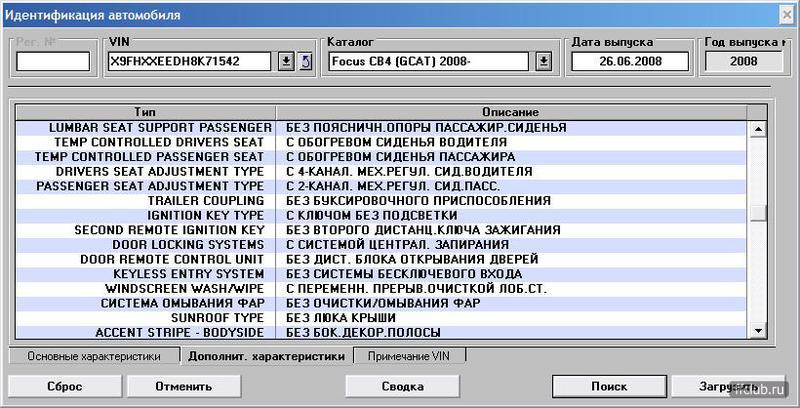Viewport: 800px width, 408px height.
Task: Click description БЕЗ СИСТЕМЫ БЕСКЛЮЧЕВОГО ВХОДА
Action: click(x=404, y=274)
